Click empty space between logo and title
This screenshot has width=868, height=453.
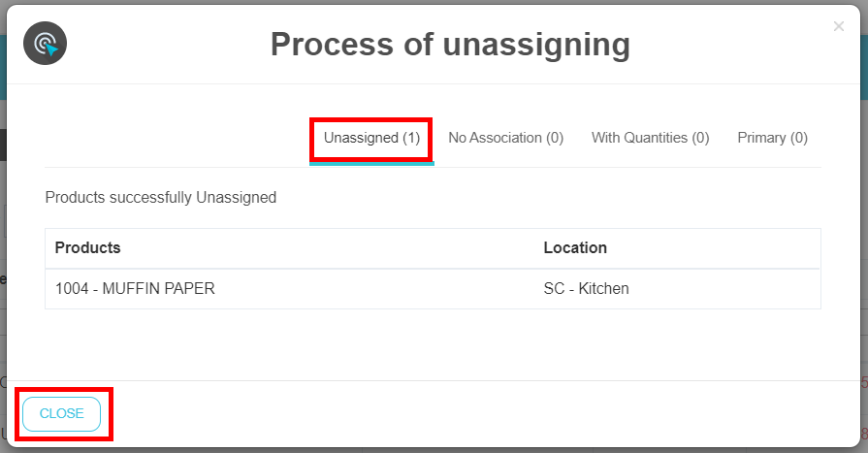click(x=165, y=45)
